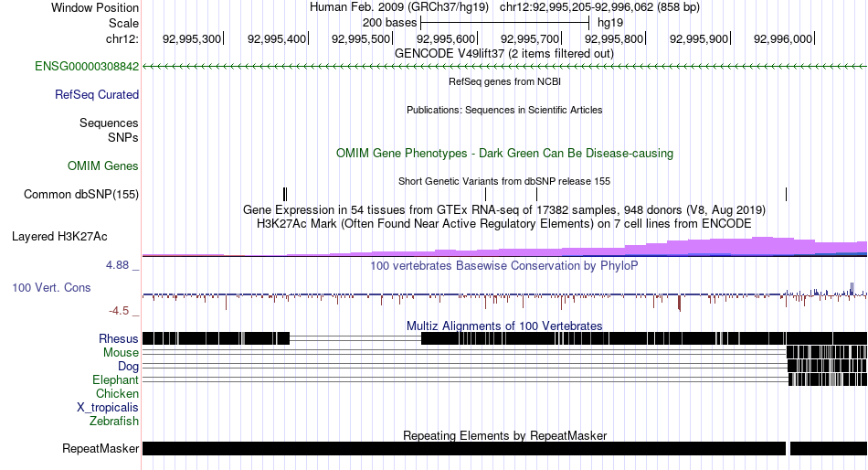The height and width of the screenshot is (470, 868).
Task: Click the -4.5 PhyloP lower value
Action: coord(119,311)
